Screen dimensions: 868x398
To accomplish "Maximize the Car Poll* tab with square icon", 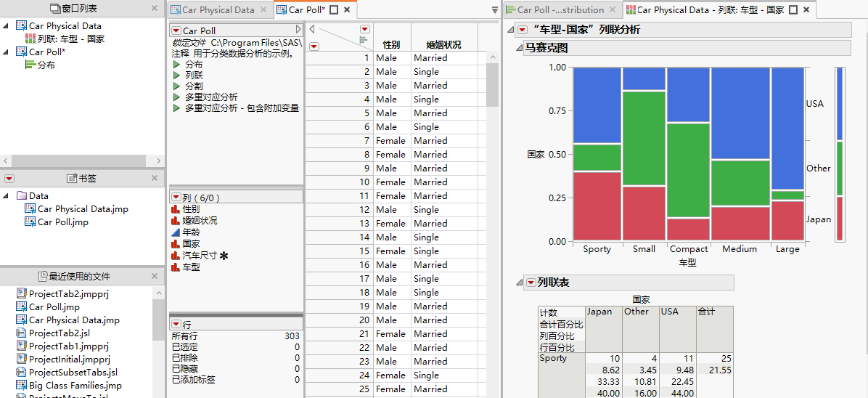I will click(x=334, y=10).
